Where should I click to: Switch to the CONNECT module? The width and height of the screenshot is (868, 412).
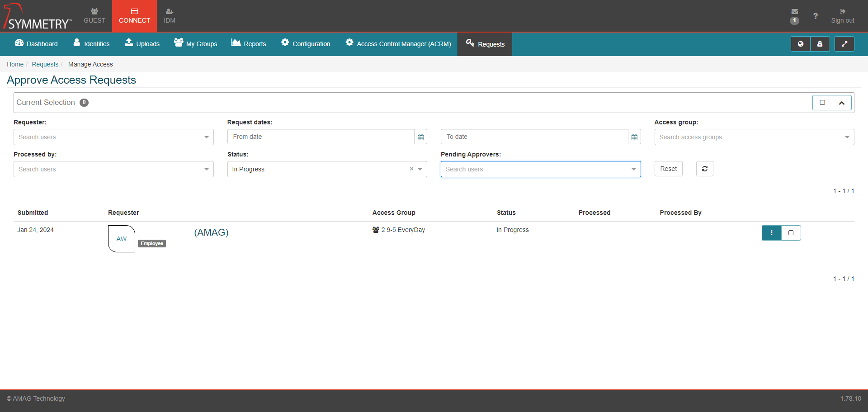coord(134,16)
